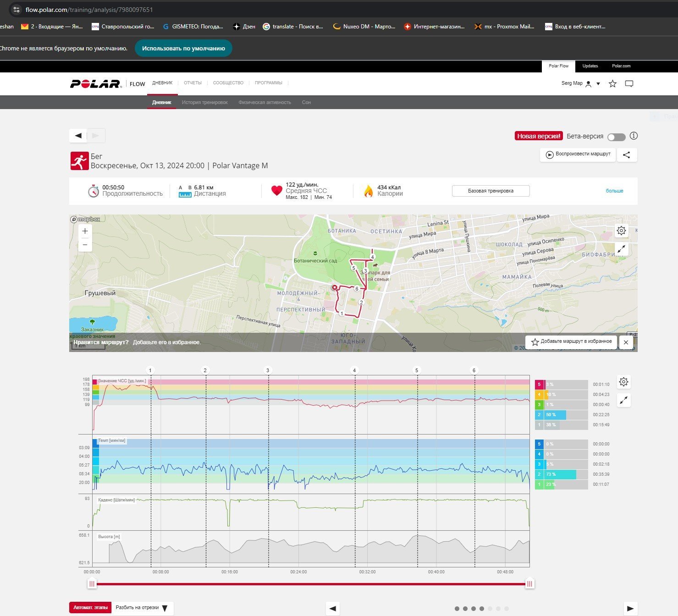The image size is (678, 616).
Task: Expand details with больше link
Action: (614, 191)
